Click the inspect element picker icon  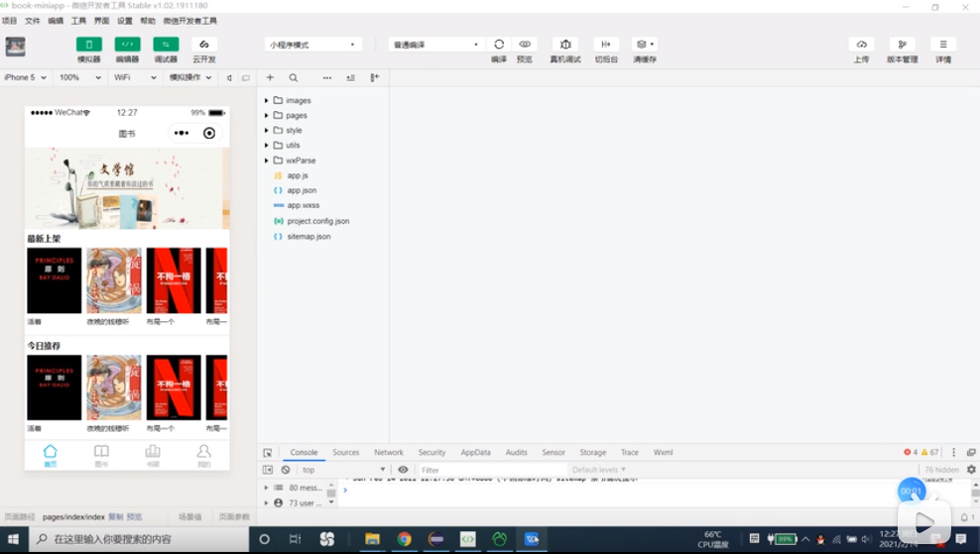[268, 453]
